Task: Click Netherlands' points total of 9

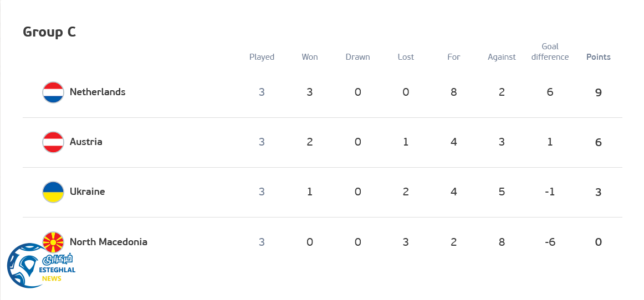Action: pyautogui.click(x=599, y=92)
